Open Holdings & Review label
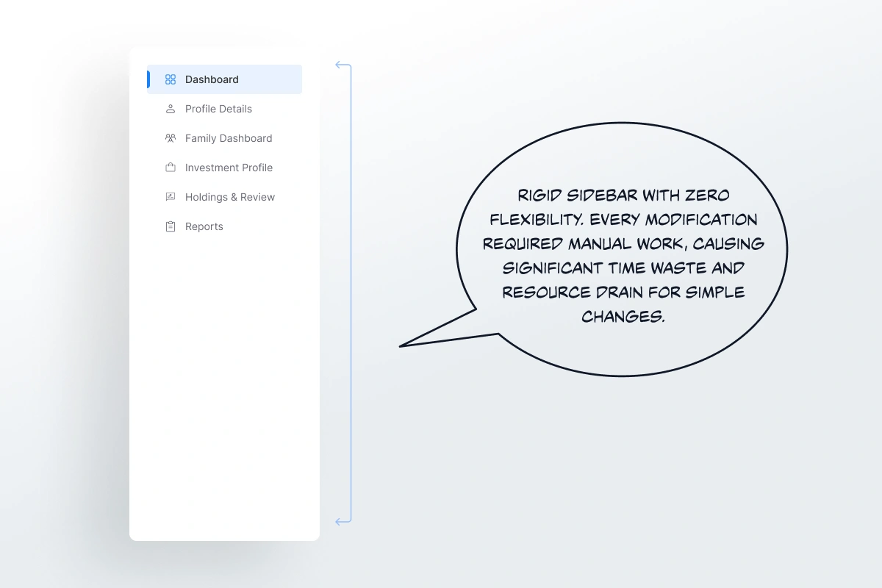Image resolution: width=882 pixels, height=588 pixels. [x=230, y=197]
